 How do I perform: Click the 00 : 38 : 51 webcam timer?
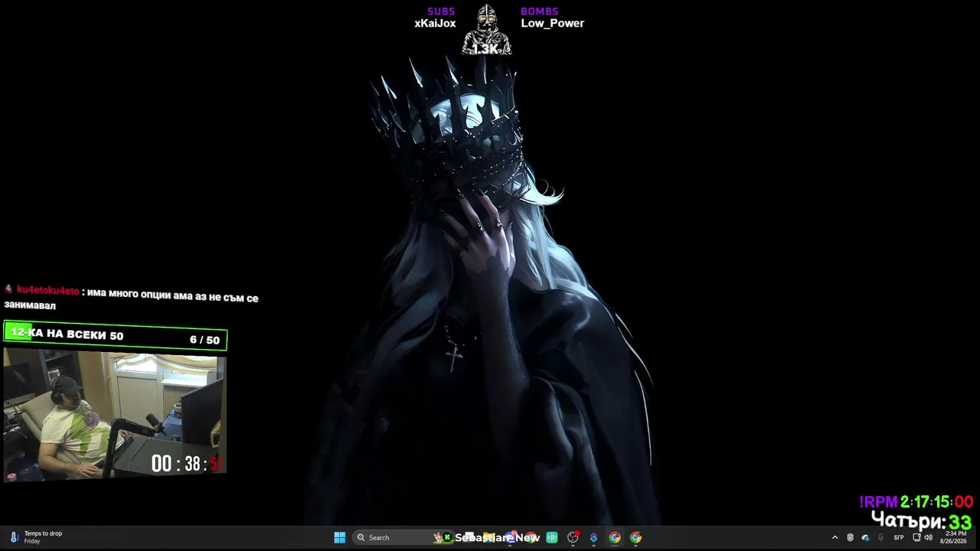[x=186, y=464]
